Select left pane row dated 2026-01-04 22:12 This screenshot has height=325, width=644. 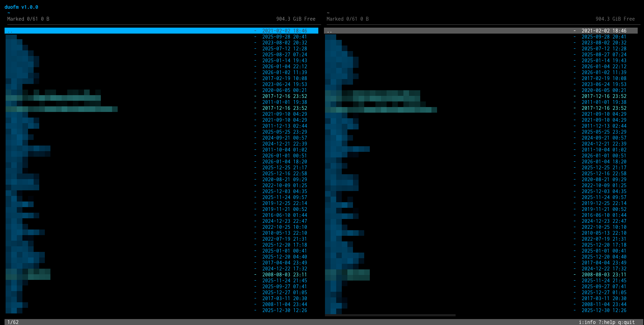point(161,66)
